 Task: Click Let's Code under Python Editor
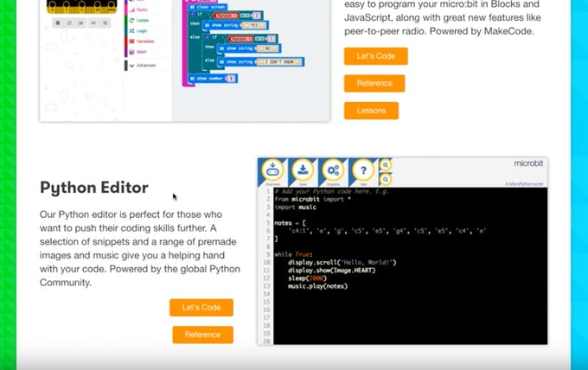(x=201, y=308)
